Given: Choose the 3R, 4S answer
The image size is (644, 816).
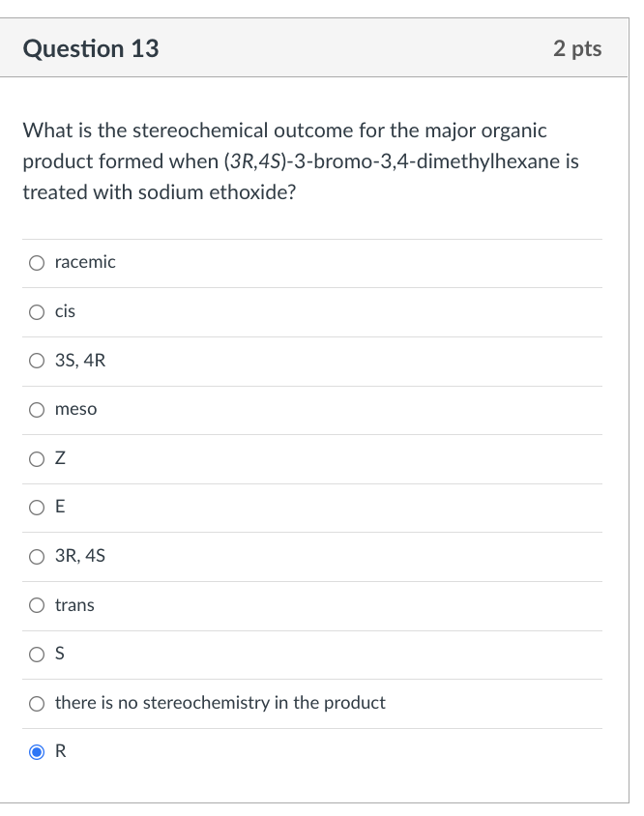Looking at the screenshot, I should [x=37, y=556].
